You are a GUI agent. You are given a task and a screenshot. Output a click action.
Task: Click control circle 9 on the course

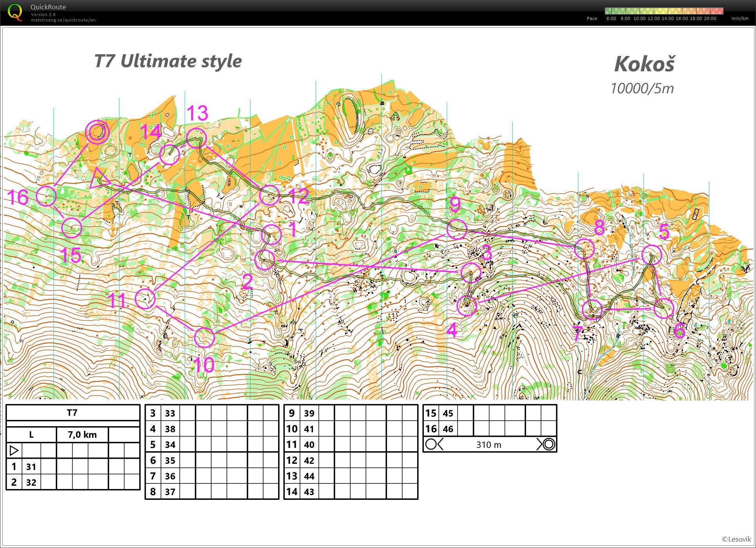[x=457, y=229]
